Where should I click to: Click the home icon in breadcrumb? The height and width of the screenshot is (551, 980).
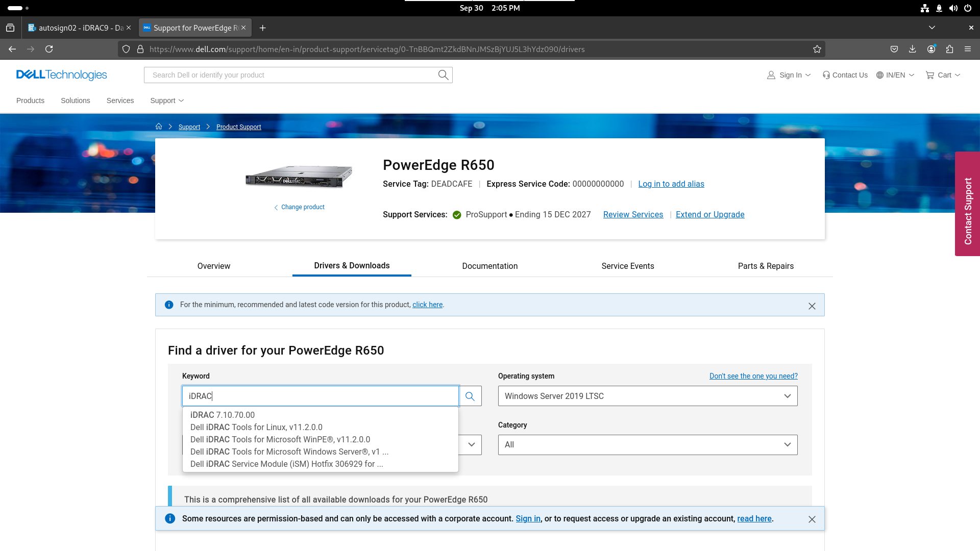click(x=159, y=127)
